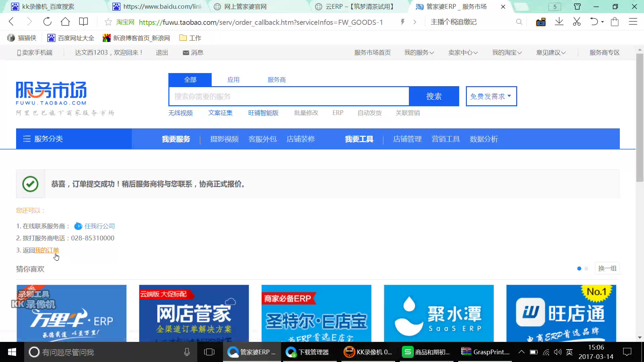This screenshot has width=644, height=362.
Task: Switch to the 云ERP browser tab
Action: click(x=359, y=6)
